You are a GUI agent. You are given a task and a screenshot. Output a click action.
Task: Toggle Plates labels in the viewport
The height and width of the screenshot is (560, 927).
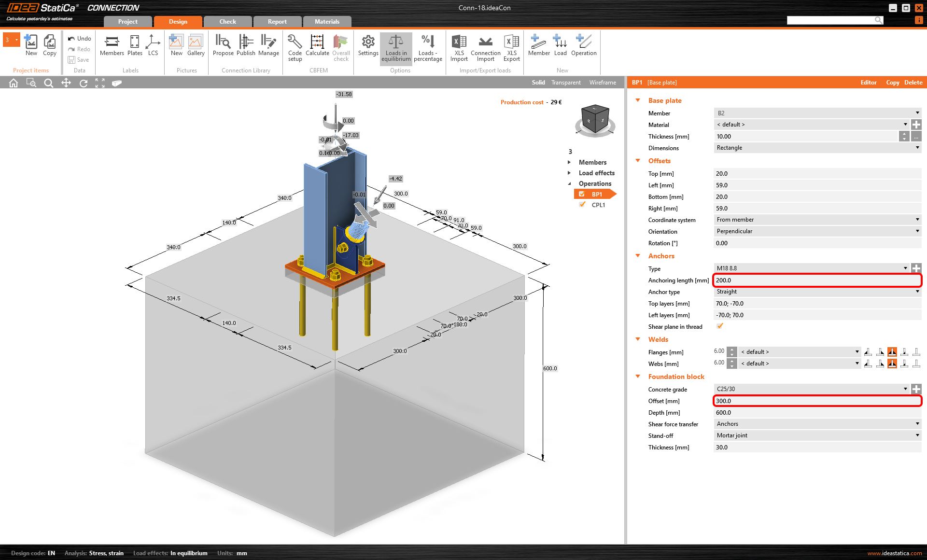134,46
